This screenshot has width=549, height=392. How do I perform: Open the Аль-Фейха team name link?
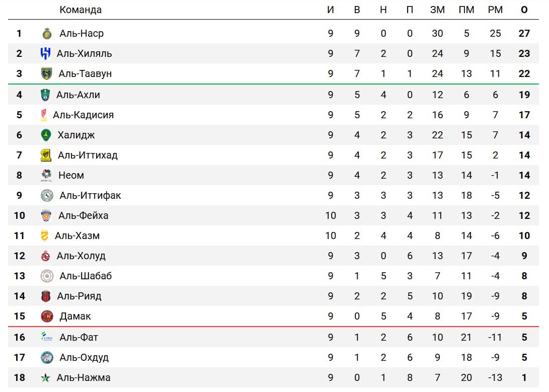[x=84, y=215]
